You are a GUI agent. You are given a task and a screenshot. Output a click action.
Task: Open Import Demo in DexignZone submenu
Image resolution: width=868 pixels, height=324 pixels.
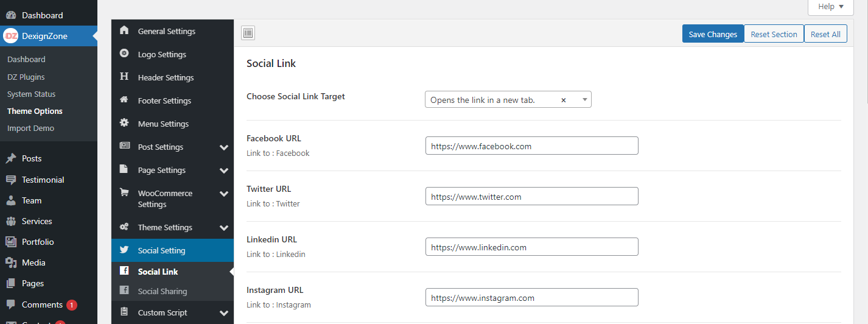click(x=30, y=129)
